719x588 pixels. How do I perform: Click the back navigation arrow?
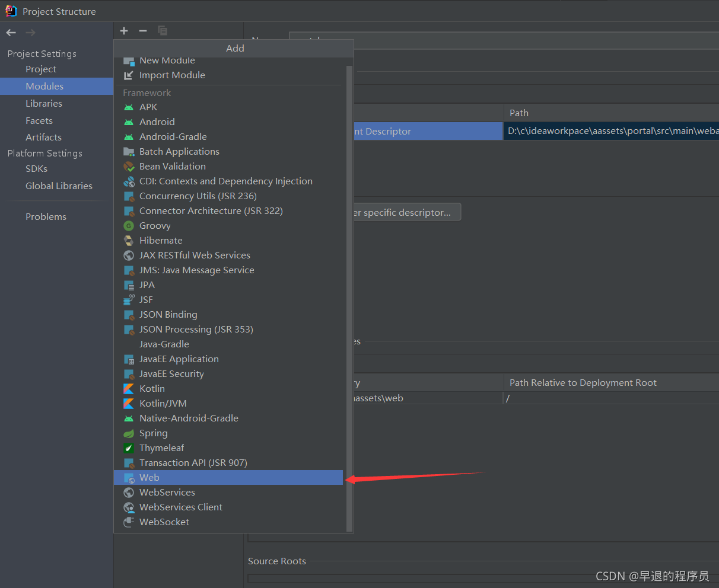[x=9, y=33]
